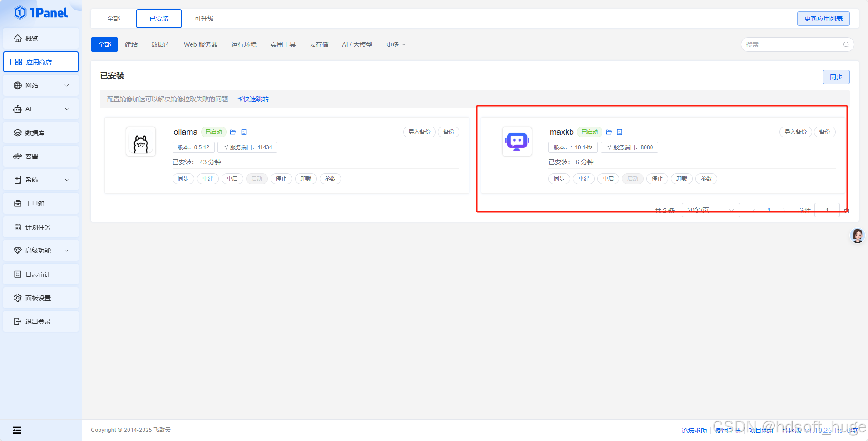Click the 前往 page number input
The height and width of the screenshot is (441, 868).
827,210
